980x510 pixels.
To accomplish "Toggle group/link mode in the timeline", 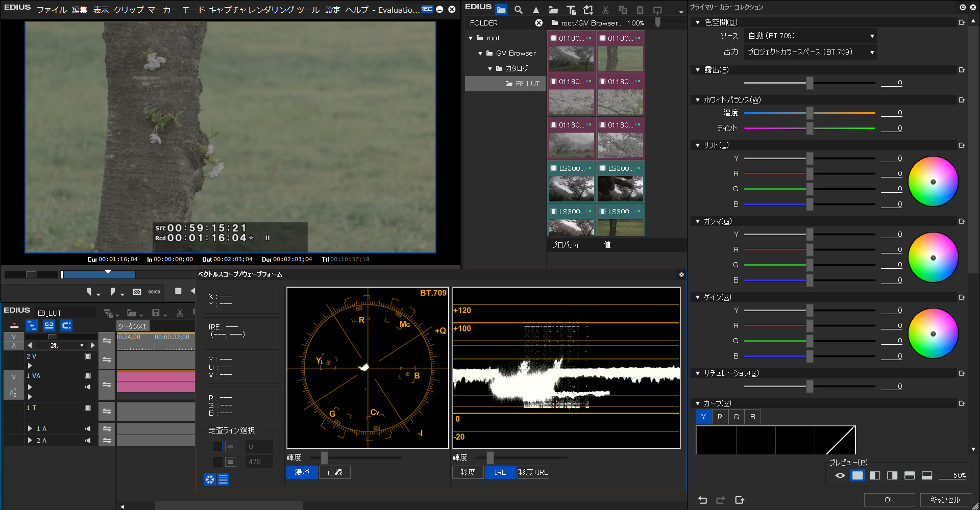I will click(49, 325).
